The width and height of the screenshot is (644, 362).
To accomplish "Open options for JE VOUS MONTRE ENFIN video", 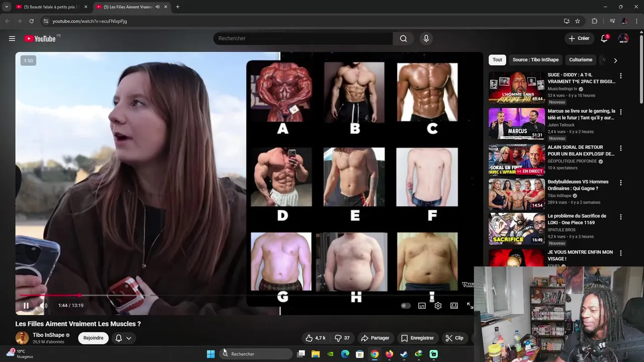I will [x=620, y=253].
